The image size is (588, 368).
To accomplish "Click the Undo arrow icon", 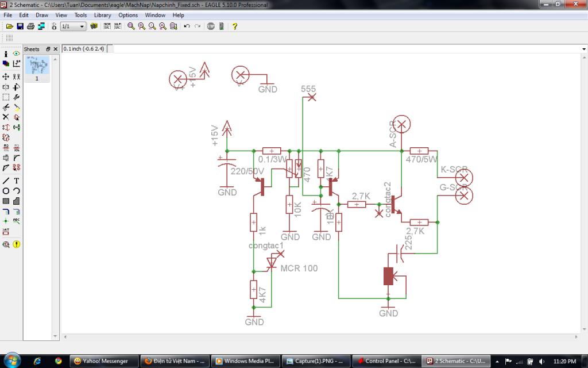I will pos(187,26).
